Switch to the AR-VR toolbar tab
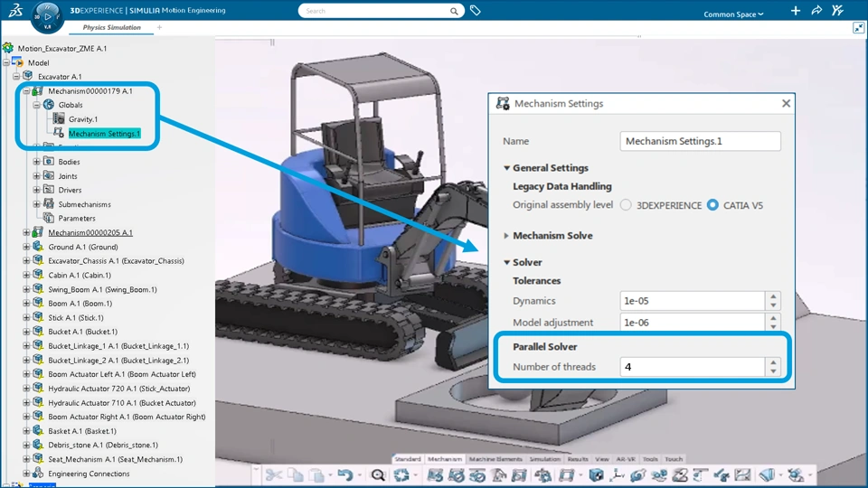Image resolution: width=868 pixels, height=488 pixels. (x=626, y=459)
